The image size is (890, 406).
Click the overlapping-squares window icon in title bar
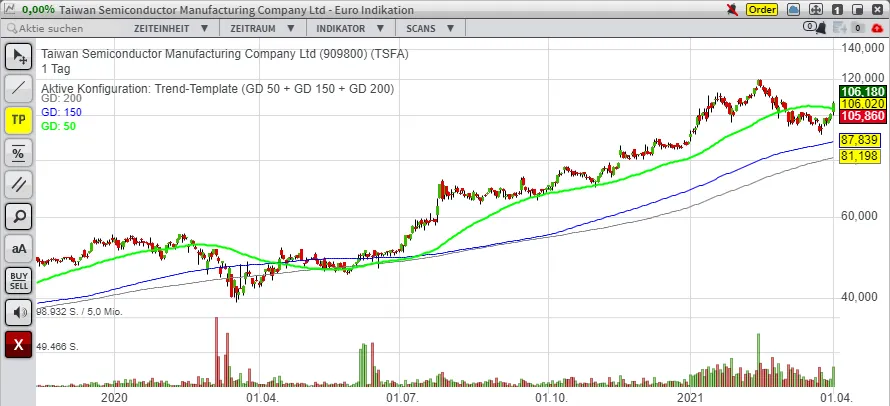click(858, 10)
